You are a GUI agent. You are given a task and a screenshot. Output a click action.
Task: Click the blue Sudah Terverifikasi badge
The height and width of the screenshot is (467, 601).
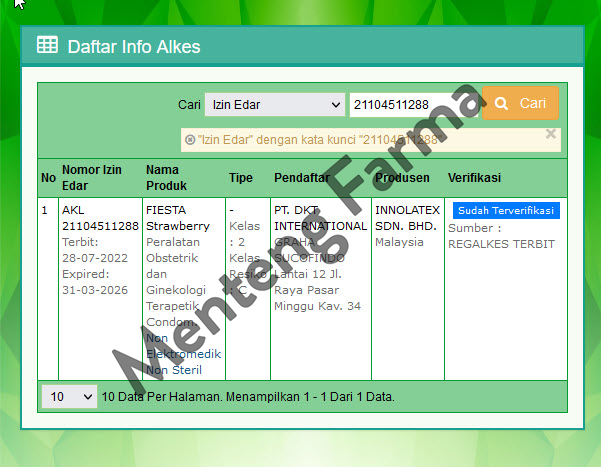tap(505, 211)
